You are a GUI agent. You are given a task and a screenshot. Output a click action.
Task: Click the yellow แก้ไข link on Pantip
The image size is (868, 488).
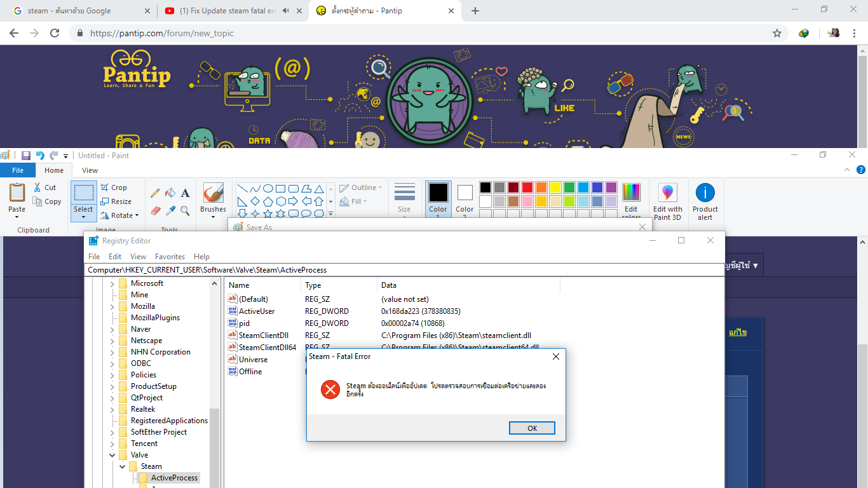[738, 332]
